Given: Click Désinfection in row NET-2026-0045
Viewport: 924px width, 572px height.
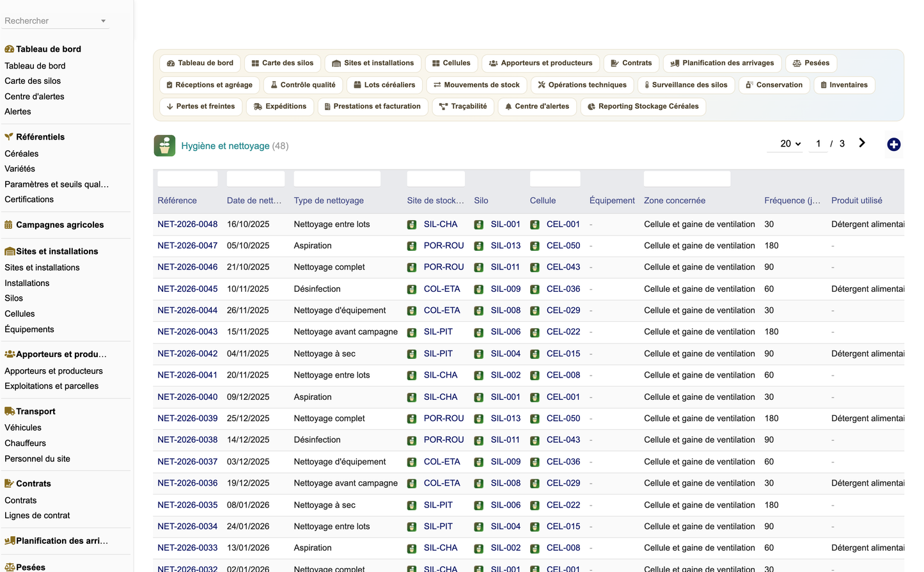Looking at the screenshot, I should [x=317, y=289].
